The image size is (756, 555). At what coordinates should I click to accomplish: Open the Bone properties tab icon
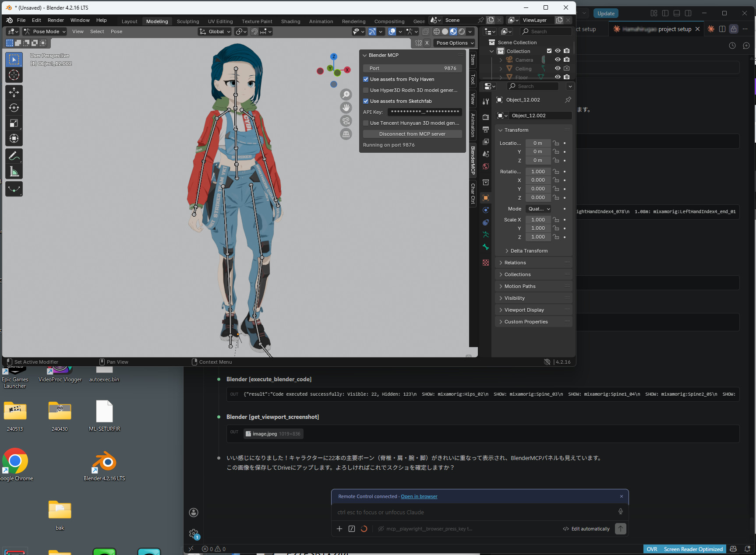point(486,247)
